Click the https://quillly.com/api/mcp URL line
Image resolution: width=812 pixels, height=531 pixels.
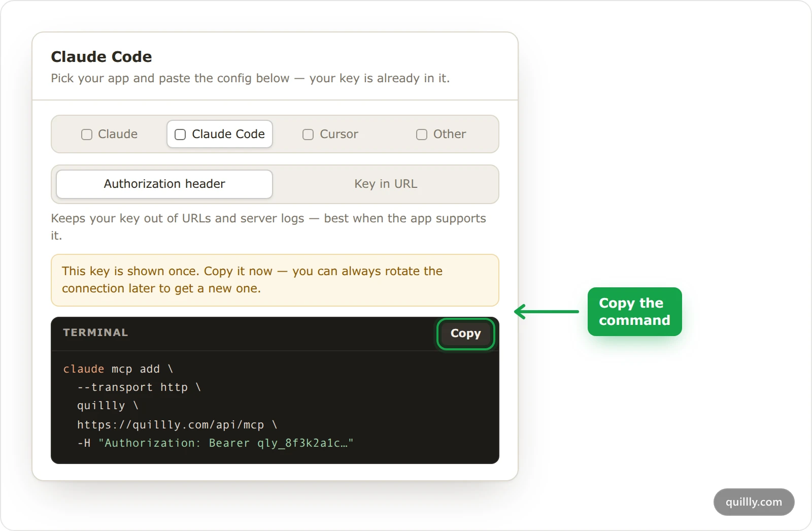click(177, 424)
